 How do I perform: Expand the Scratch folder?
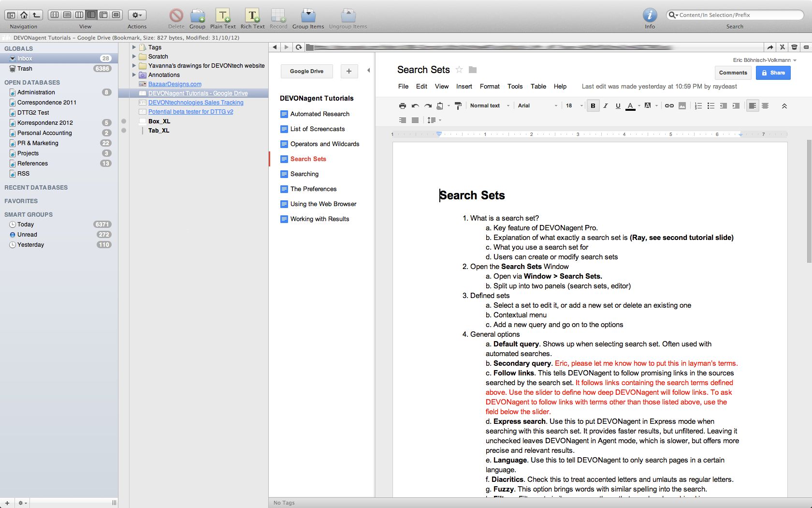click(x=134, y=57)
